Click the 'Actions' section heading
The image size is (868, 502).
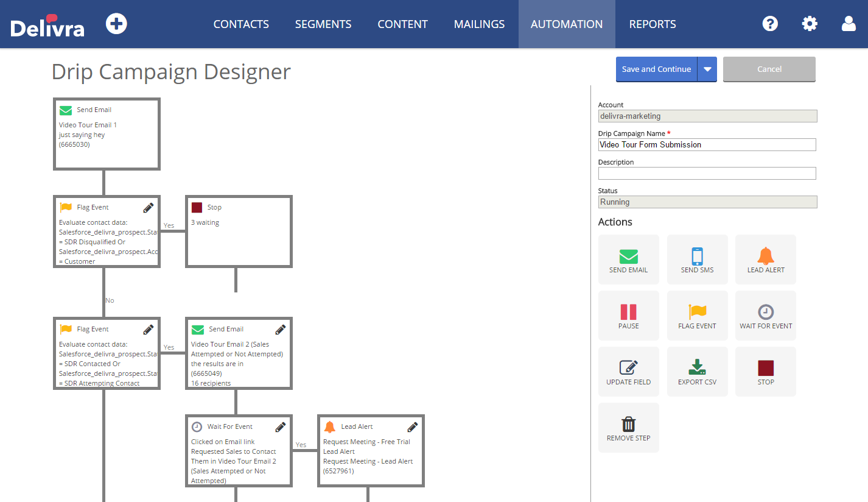click(x=615, y=222)
